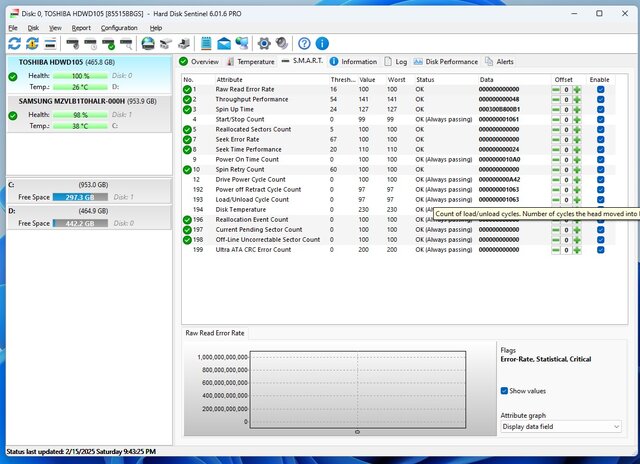
Task: Click minus offset for Throughput Performance row
Action: (556, 99)
